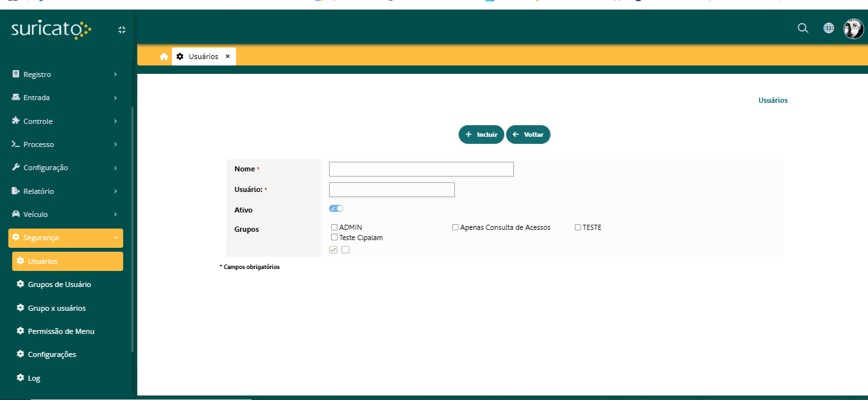Click the green select-all groups checkmark
This screenshot has width=868, height=400.
pyautogui.click(x=334, y=250)
